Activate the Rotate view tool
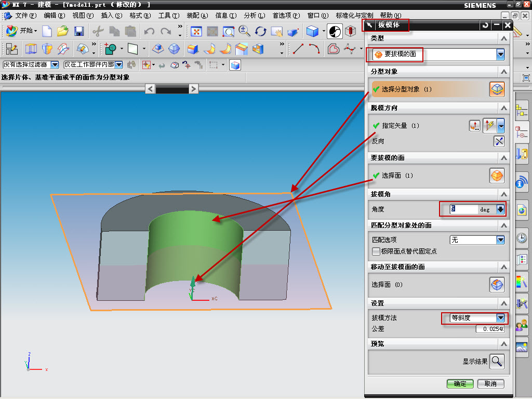532x399 pixels. (261, 31)
